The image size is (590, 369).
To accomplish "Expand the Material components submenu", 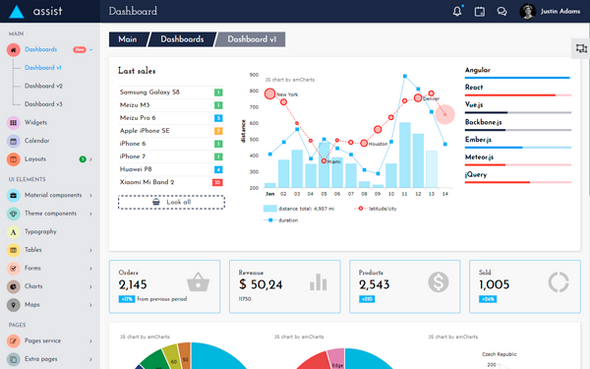I will point(91,195).
